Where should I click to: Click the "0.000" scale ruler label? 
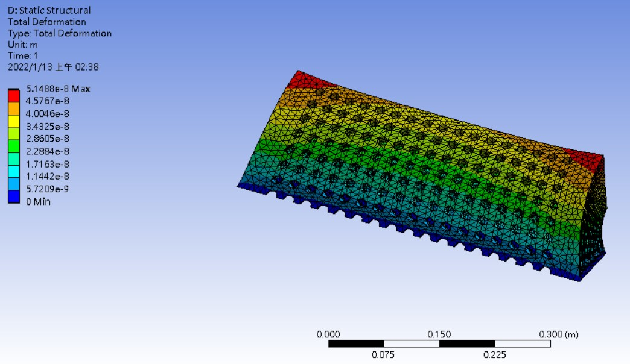(x=328, y=334)
